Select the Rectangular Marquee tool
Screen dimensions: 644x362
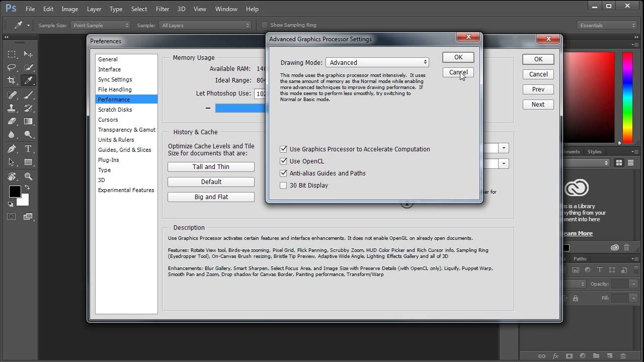(12, 54)
